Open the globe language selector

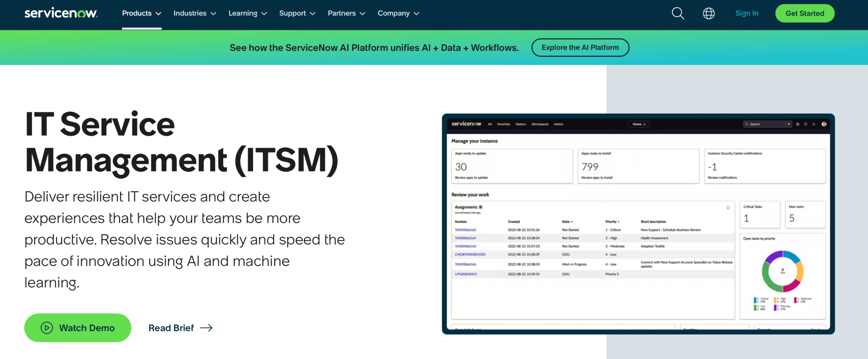tap(709, 13)
